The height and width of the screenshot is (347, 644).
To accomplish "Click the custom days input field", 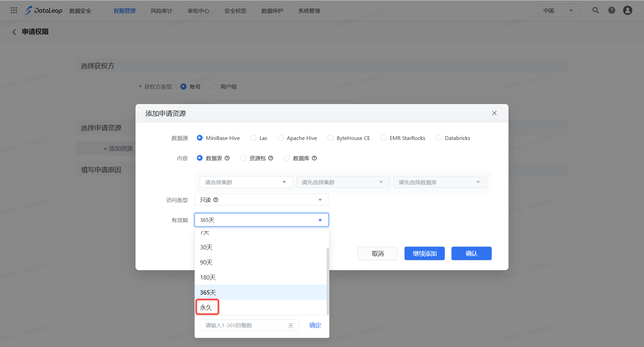I will coord(245,325).
